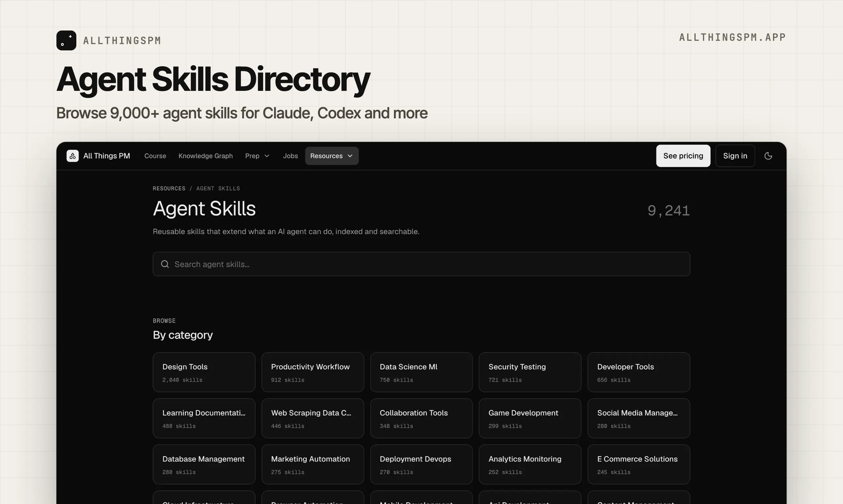Open the Learning Documentation category card
This screenshot has width=843, height=504.
204,418
